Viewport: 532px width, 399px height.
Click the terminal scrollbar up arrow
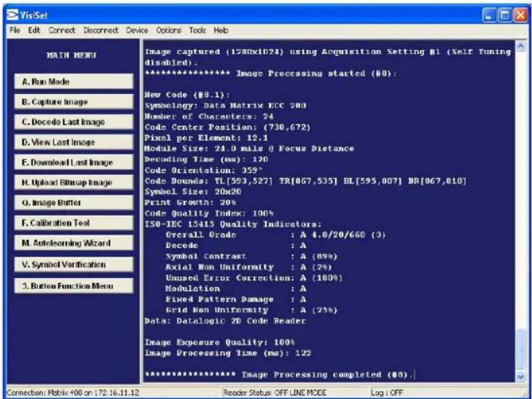521,46
